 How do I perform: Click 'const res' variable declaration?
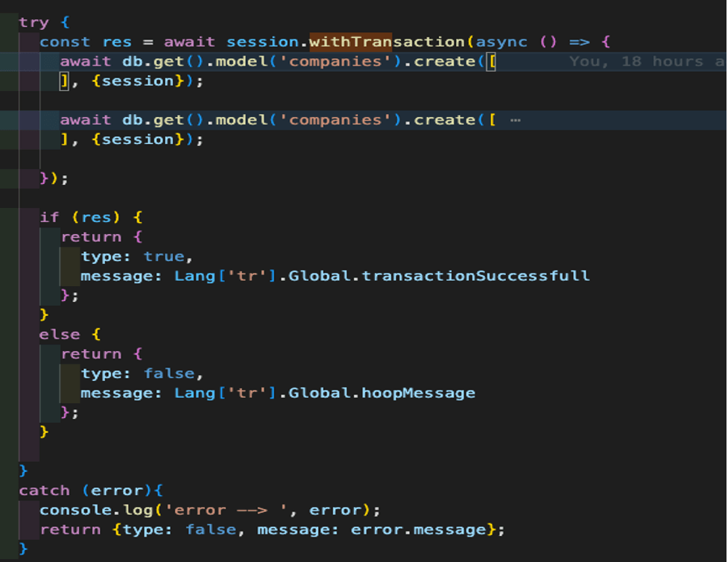coord(86,42)
